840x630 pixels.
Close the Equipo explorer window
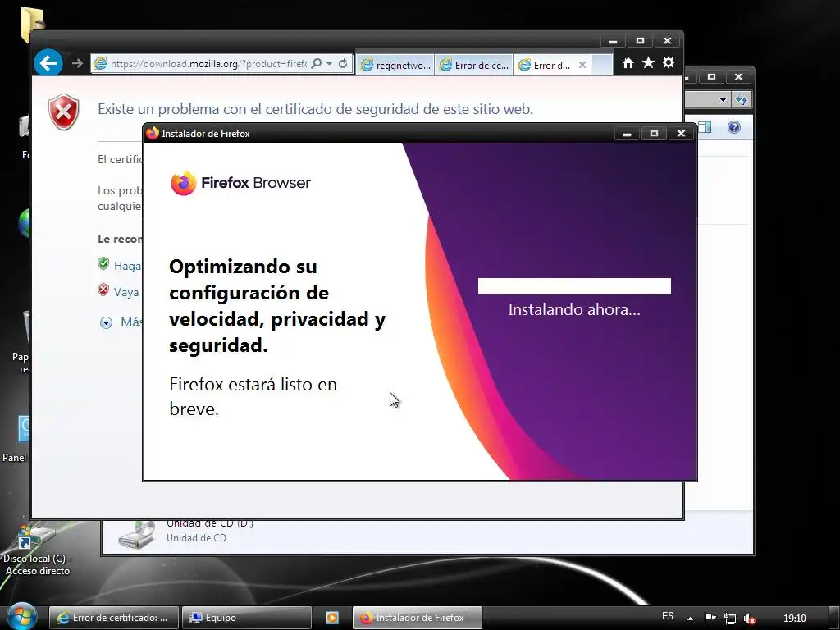pyautogui.click(x=738, y=77)
